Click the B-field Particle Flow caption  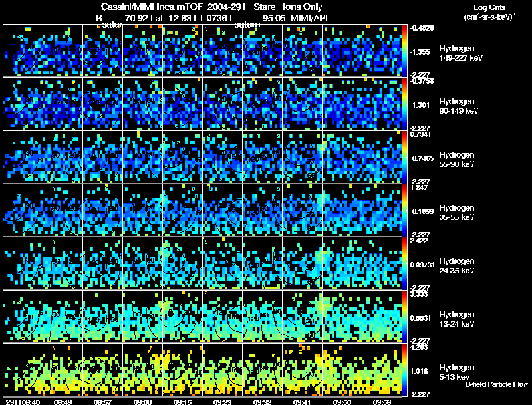(497, 384)
